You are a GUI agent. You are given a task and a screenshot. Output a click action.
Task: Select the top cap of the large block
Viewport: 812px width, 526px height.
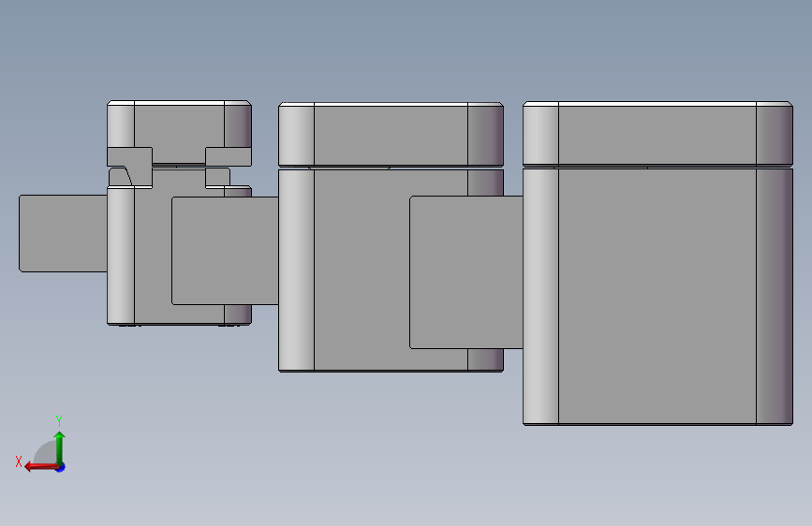click(657, 134)
